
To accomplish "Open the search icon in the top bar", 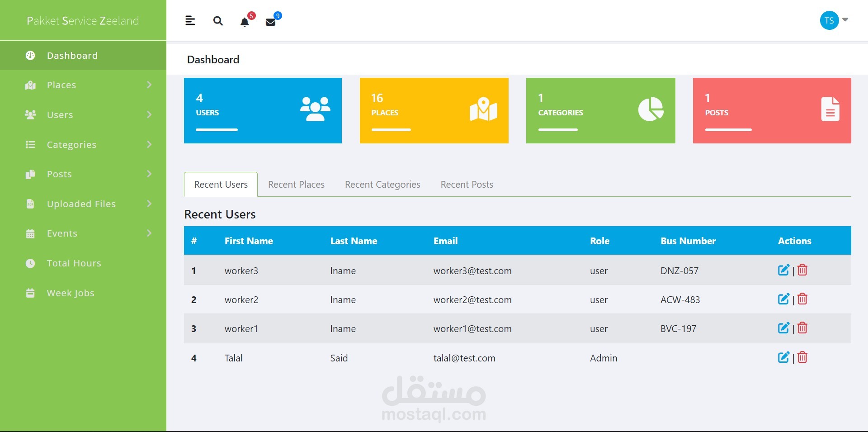I will 218,21.
